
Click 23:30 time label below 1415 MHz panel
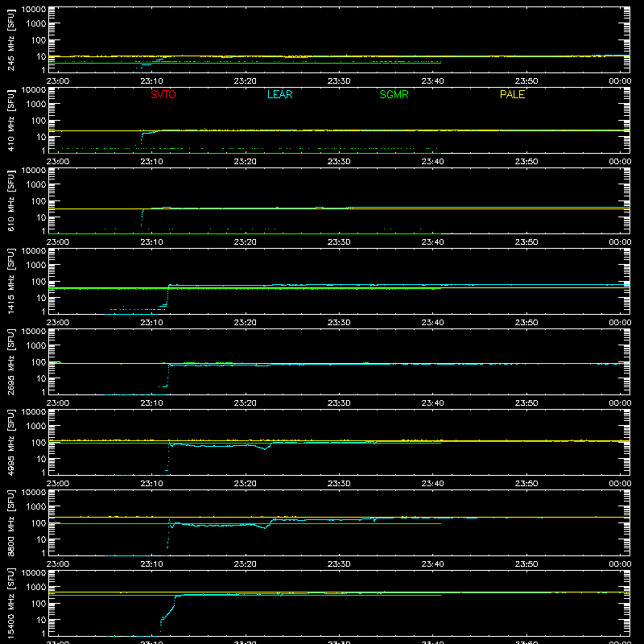click(339, 323)
